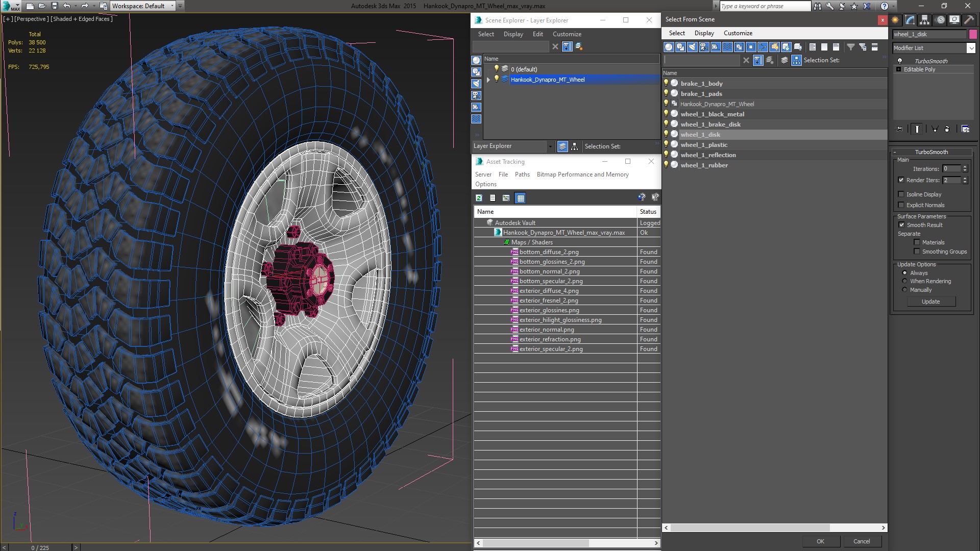This screenshot has height=551, width=980.
Task: Toggle TurboSmooth modifier lightbulb visibility
Action: click(900, 61)
